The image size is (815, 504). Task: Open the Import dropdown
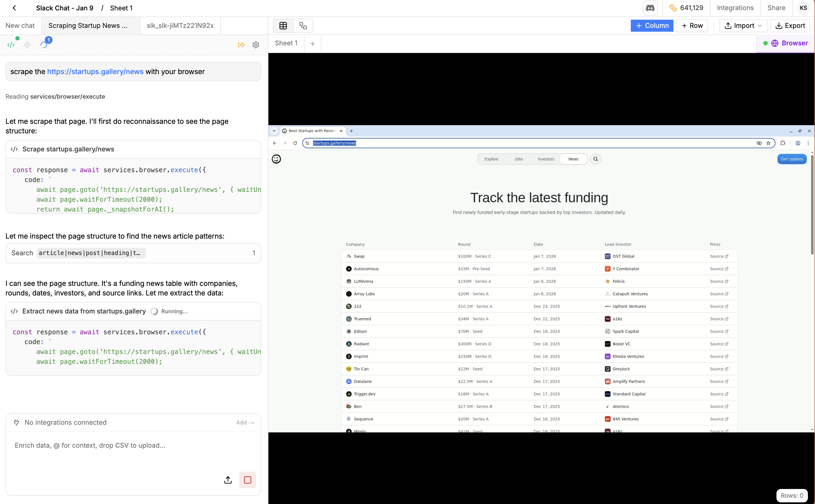click(x=743, y=25)
